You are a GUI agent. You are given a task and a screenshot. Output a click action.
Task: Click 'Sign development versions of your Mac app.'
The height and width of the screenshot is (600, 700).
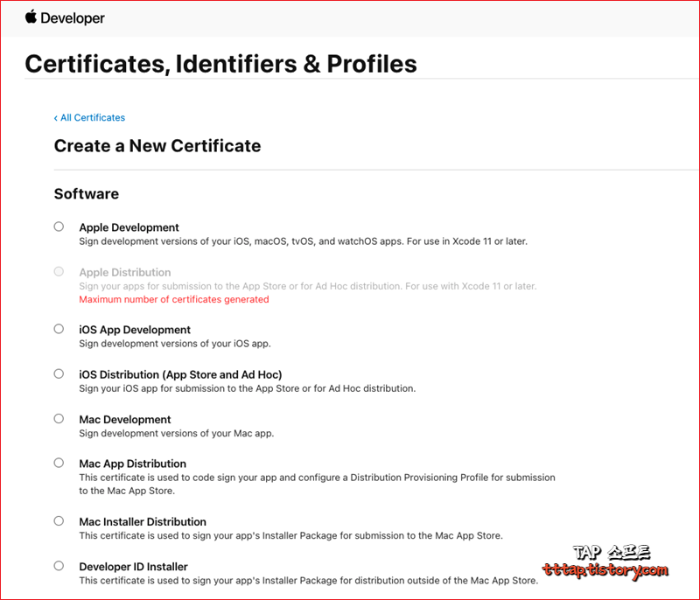(177, 433)
